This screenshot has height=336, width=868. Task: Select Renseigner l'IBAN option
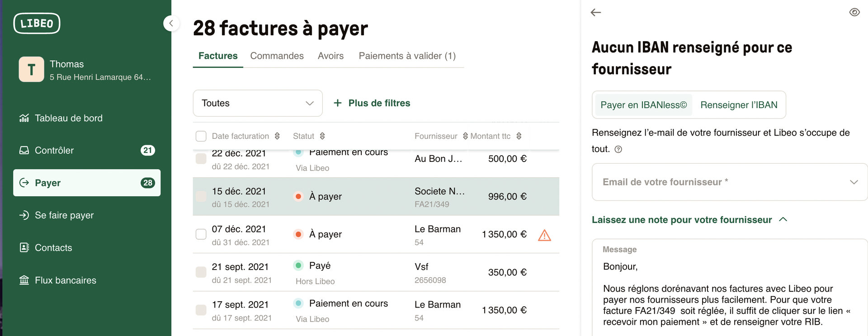pos(739,105)
